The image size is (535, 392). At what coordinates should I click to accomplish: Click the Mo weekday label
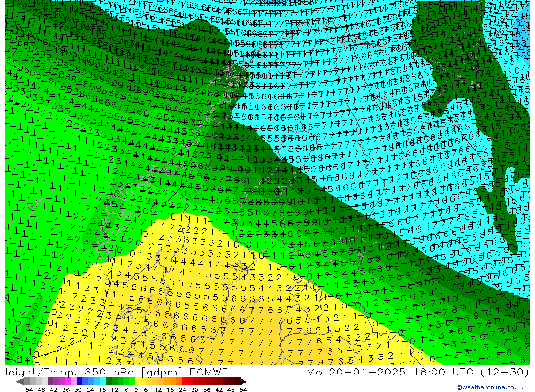tap(315, 372)
